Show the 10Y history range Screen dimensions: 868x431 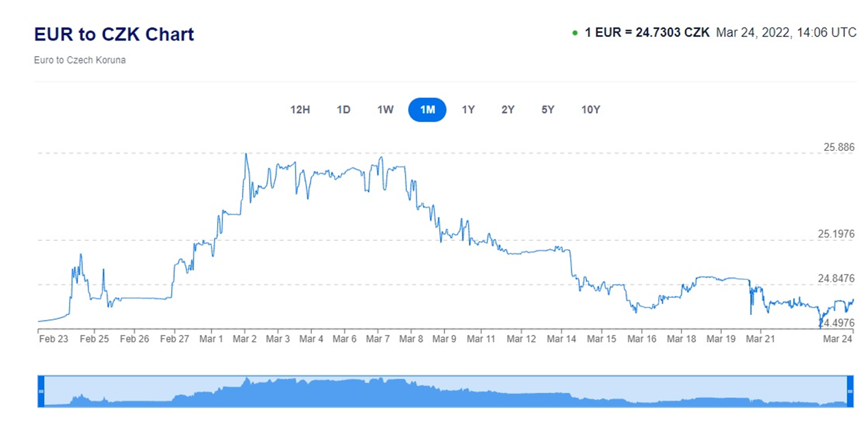point(590,110)
